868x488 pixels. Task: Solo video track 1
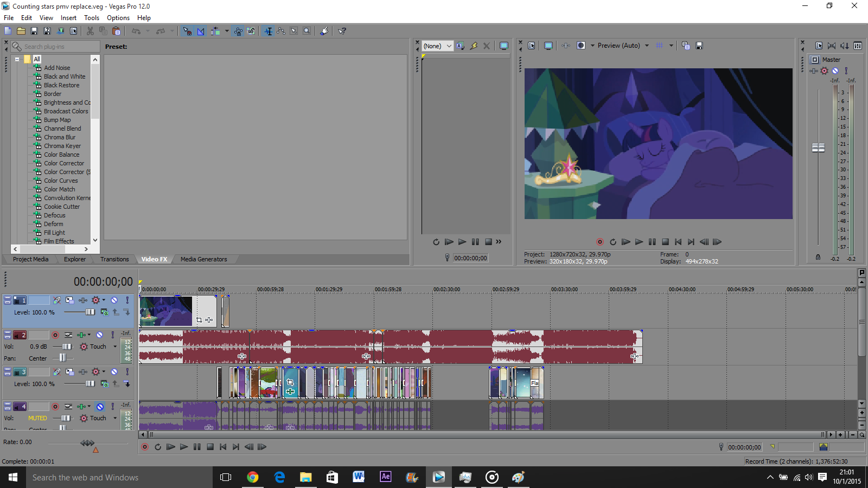pyautogui.click(x=127, y=300)
